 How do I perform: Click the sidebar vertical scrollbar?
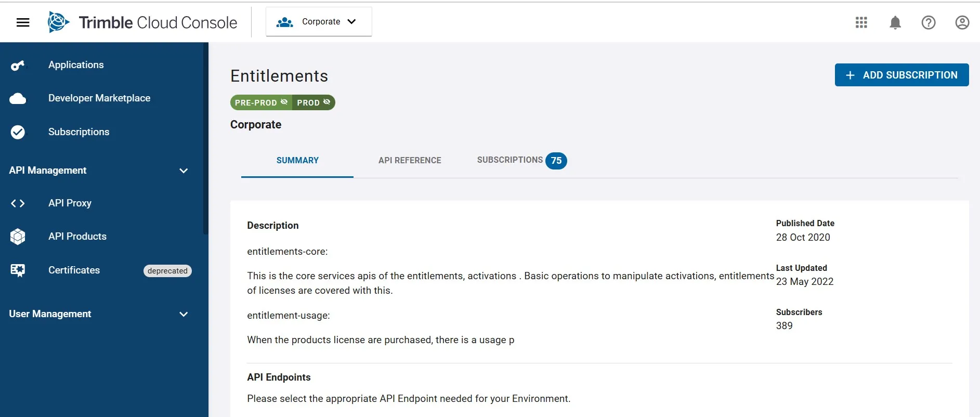[x=206, y=138]
